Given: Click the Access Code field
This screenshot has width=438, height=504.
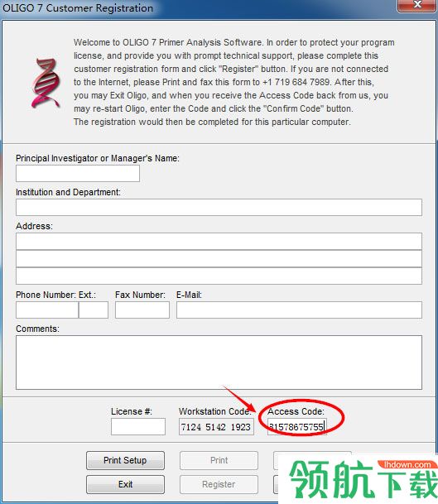Looking at the screenshot, I should pos(296,426).
